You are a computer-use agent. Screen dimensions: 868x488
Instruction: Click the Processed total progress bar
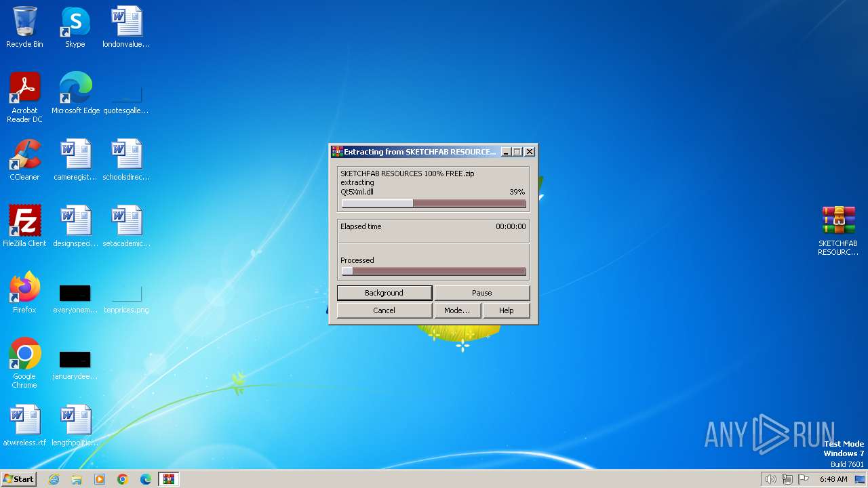pyautogui.click(x=434, y=271)
